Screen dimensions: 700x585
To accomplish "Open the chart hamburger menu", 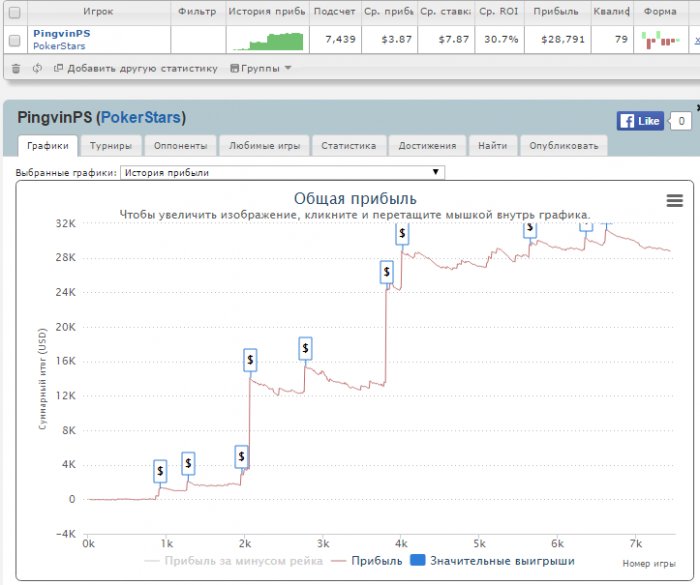I will click(x=675, y=201).
